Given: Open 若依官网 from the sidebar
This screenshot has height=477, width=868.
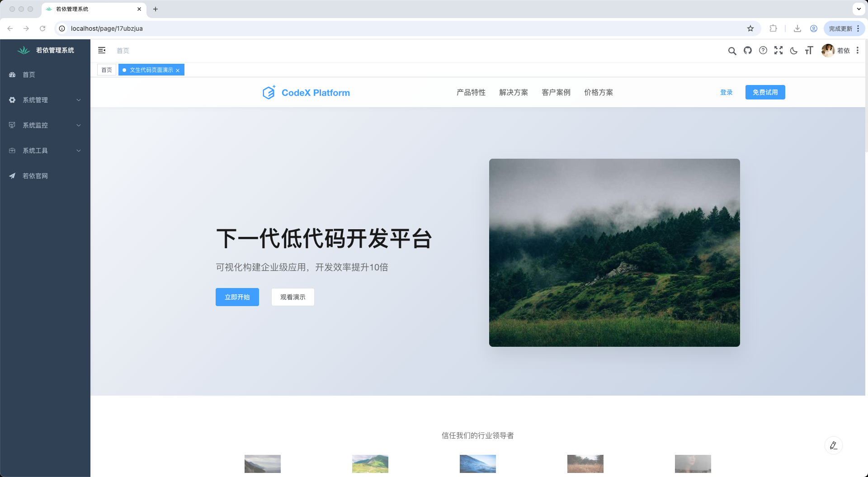Looking at the screenshot, I should tap(34, 176).
